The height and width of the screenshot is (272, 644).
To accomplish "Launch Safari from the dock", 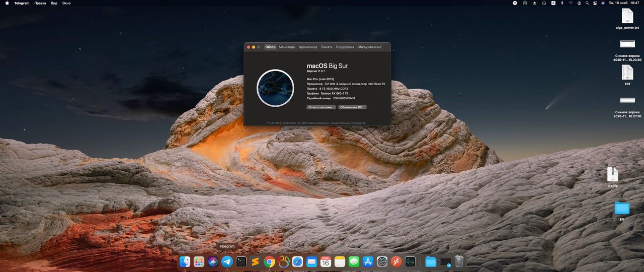I will [297, 261].
